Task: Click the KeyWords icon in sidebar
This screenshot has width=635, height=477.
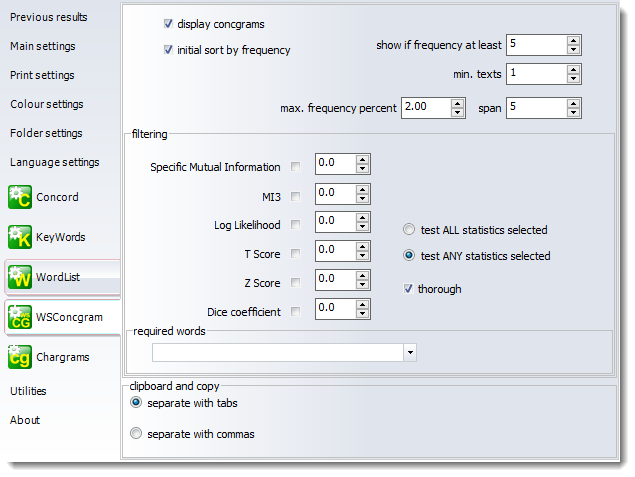Action: click(20, 237)
